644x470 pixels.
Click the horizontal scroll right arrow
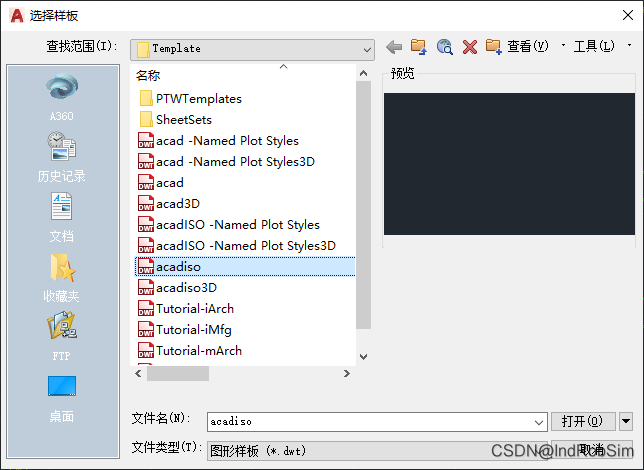pos(347,373)
